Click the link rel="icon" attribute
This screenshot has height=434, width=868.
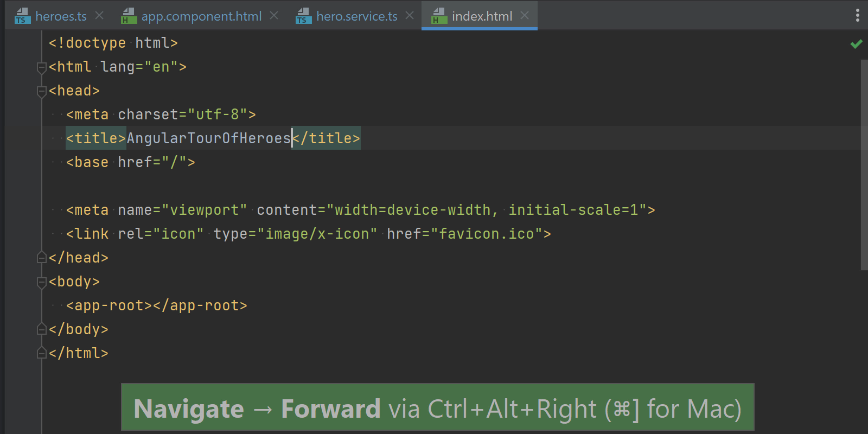[x=161, y=234]
